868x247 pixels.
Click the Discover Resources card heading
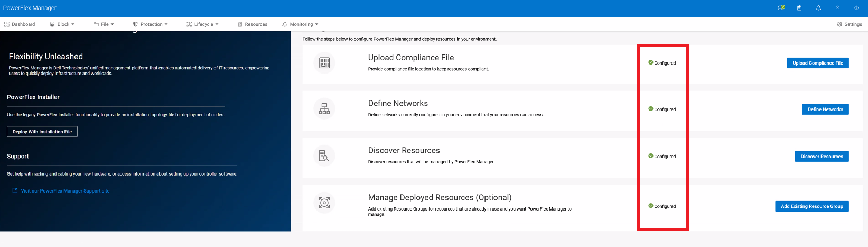(404, 151)
